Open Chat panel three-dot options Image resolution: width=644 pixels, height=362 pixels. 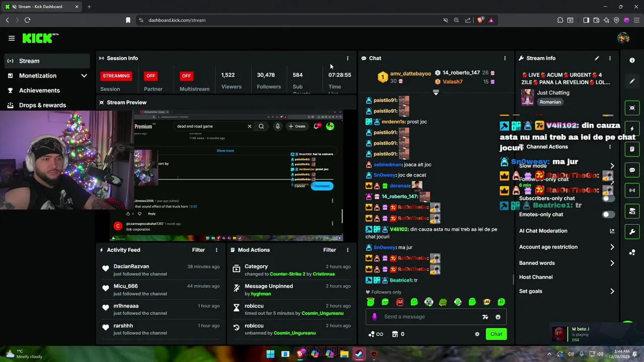tap(505, 58)
